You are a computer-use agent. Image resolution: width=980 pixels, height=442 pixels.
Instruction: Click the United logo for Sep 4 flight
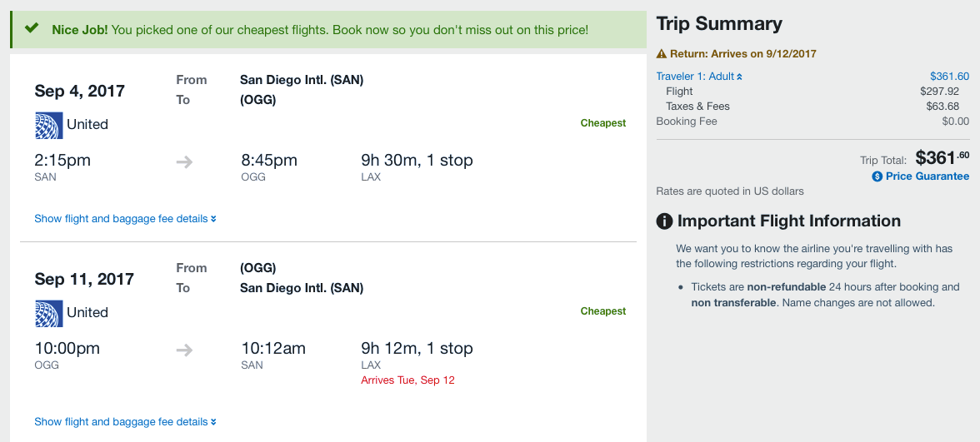coord(48,125)
